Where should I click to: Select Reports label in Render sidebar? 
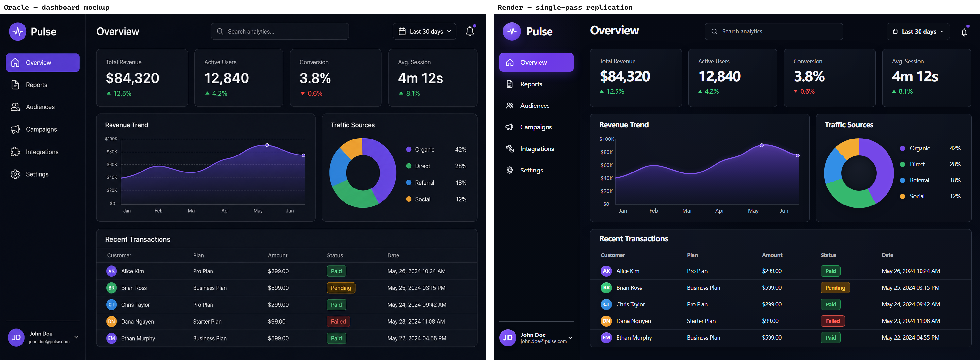click(x=531, y=84)
